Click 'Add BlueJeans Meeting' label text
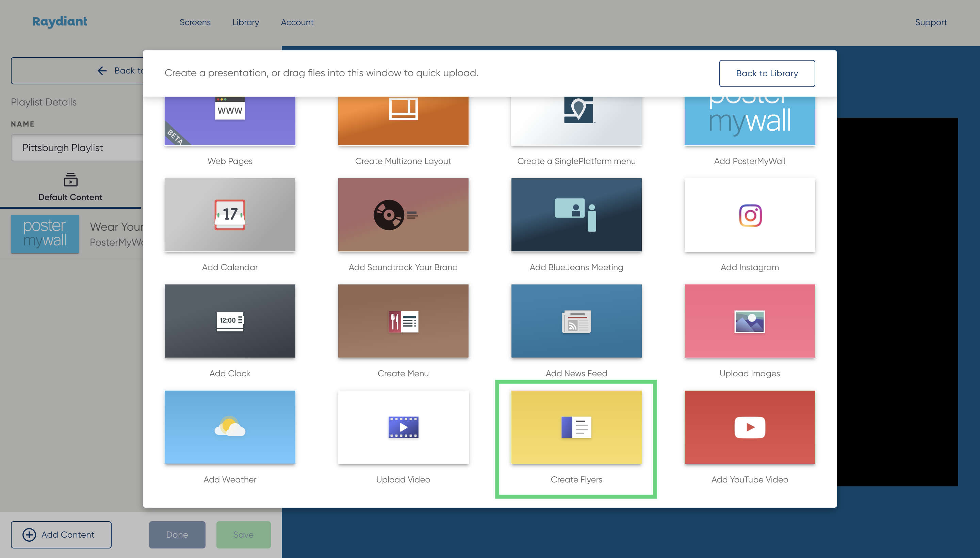Image resolution: width=980 pixels, height=558 pixels. coord(576,267)
